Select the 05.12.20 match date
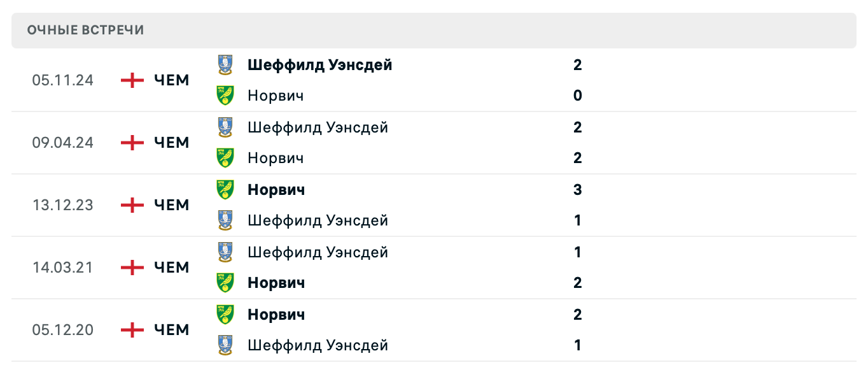The image size is (868, 372). [62, 330]
